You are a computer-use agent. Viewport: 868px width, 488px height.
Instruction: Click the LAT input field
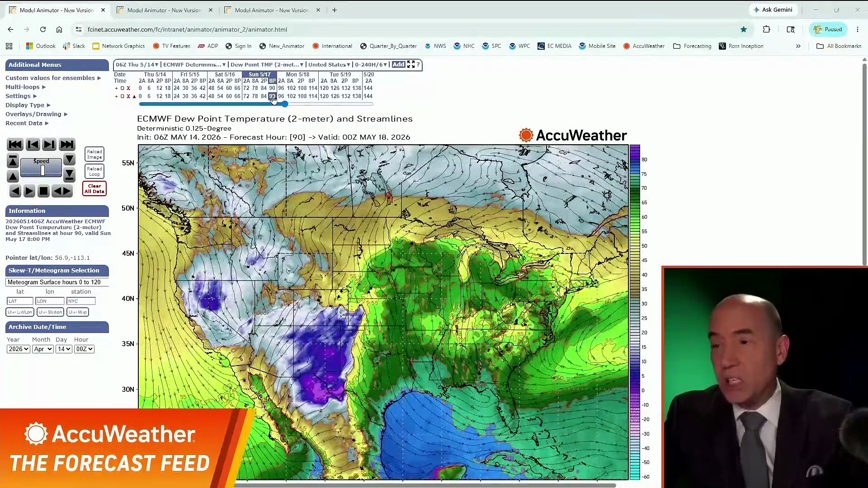20,301
